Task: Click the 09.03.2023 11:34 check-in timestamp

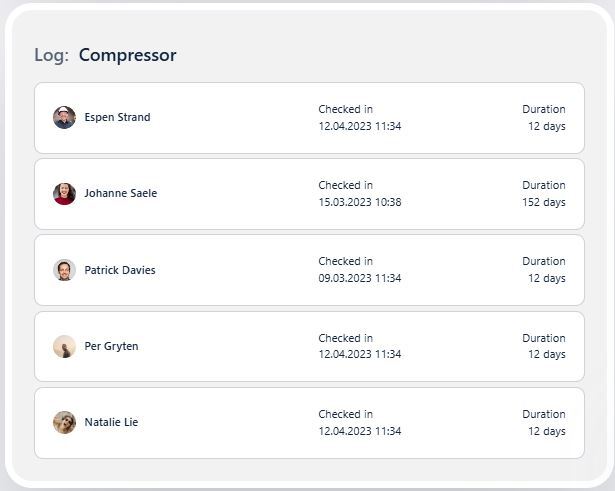Action: tap(360, 278)
